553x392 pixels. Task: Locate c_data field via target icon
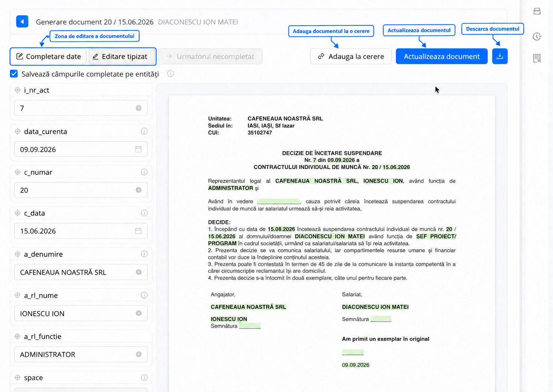[17, 213]
